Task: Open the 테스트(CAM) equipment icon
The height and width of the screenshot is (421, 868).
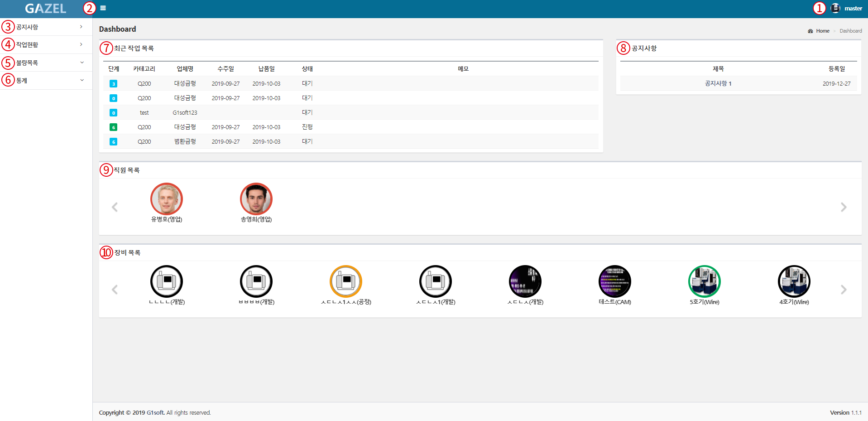Action: pyautogui.click(x=614, y=281)
